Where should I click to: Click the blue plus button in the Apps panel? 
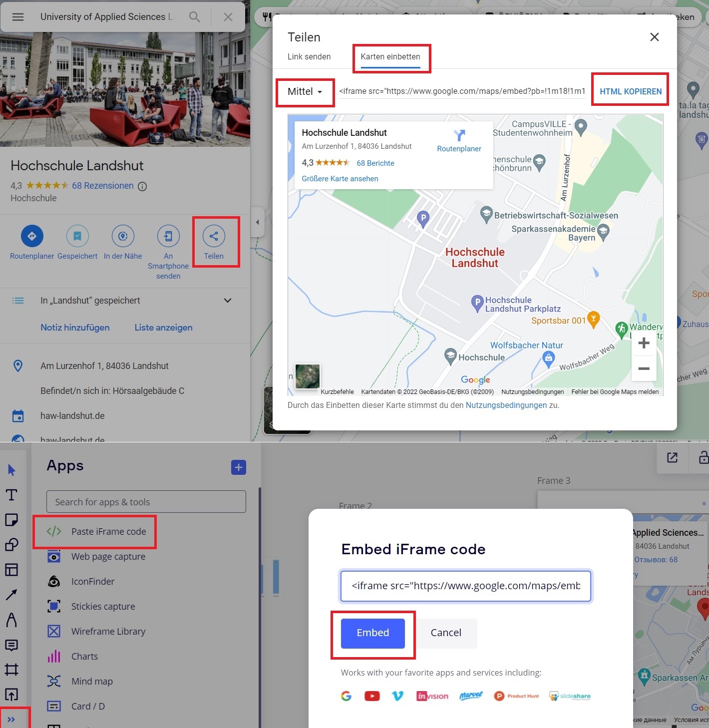click(239, 467)
